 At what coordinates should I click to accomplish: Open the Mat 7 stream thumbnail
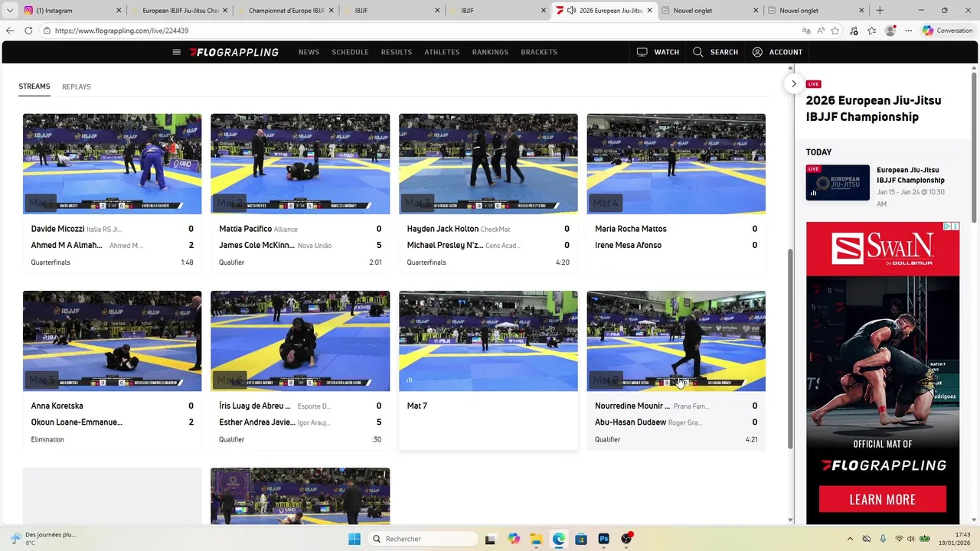488,341
